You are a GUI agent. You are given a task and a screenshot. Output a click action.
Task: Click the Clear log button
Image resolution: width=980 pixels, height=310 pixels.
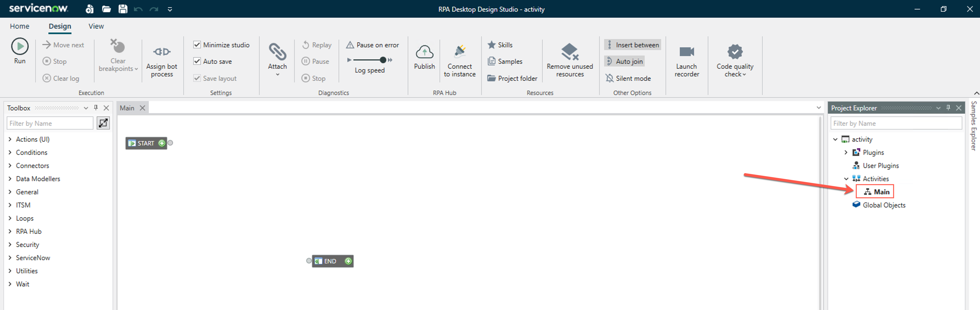point(61,78)
